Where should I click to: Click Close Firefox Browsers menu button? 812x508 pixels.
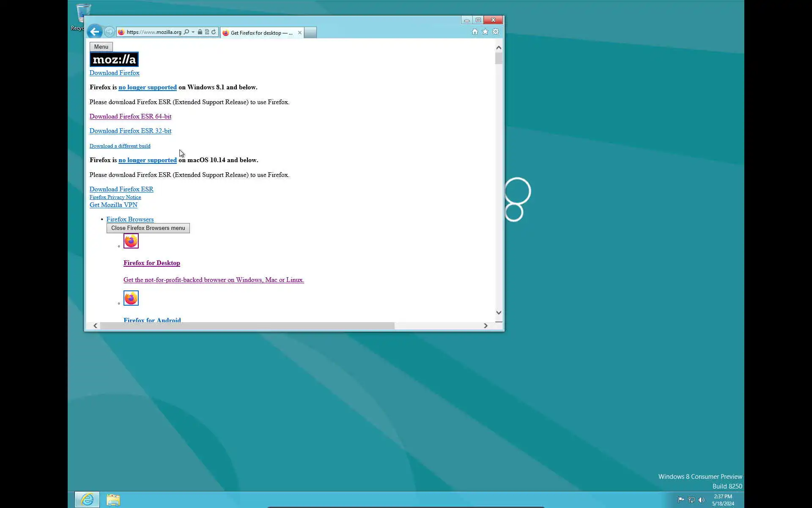(x=148, y=228)
